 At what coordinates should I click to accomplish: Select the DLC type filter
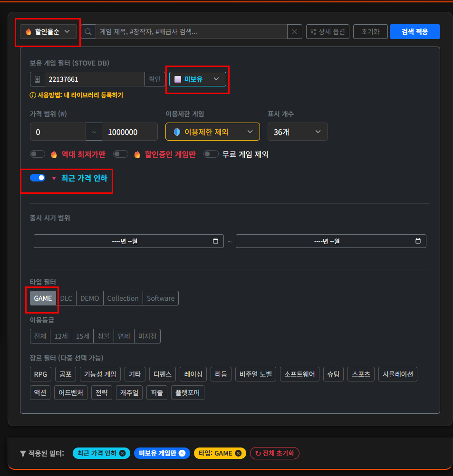[66, 298]
